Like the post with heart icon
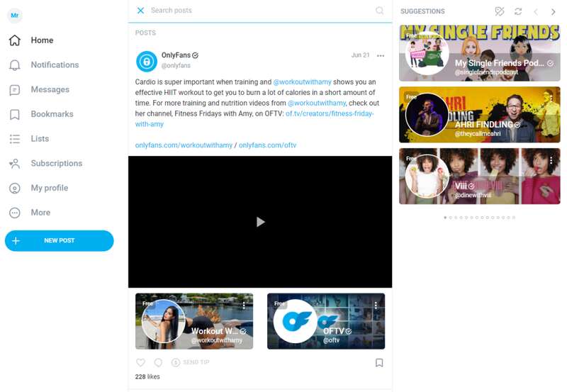The width and height of the screenshot is (567, 392). point(140,362)
